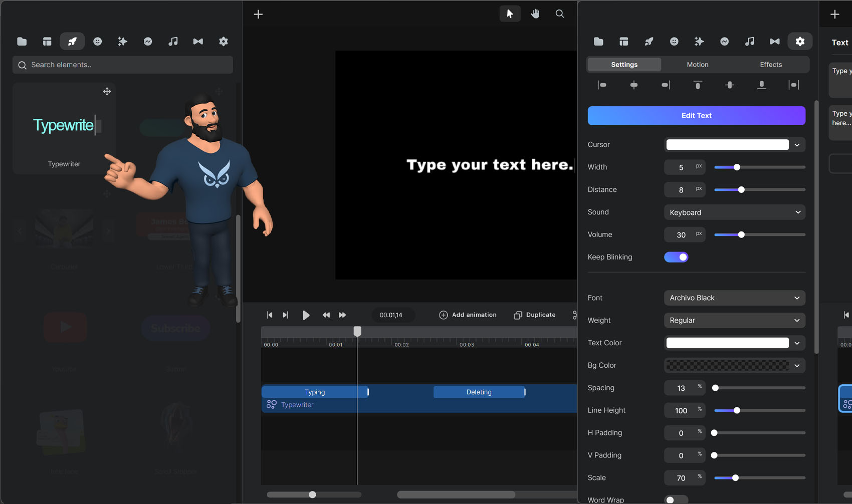Switch to the Motion tab
This screenshot has height=504, width=852.
click(697, 65)
